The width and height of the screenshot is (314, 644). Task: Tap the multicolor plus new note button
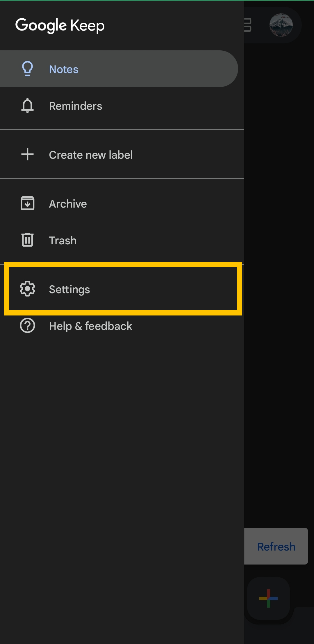[x=268, y=598]
